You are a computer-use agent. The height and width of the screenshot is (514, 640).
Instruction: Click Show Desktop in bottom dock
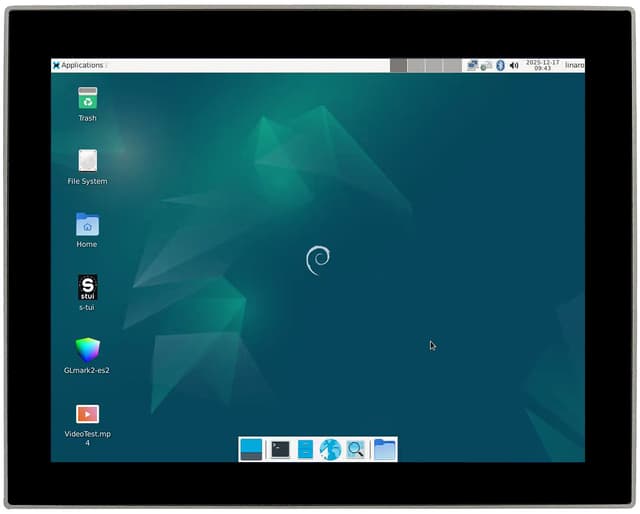251,449
